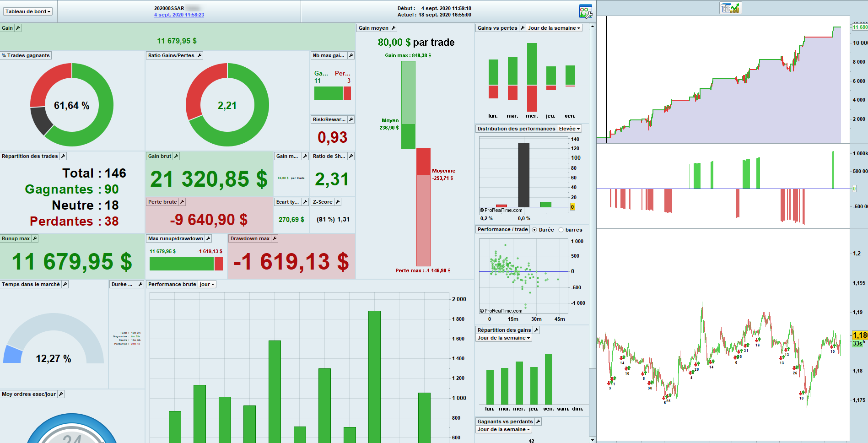Image resolution: width=868 pixels, height=443 pixels.
Task: Open the dashboard layout settings icon at top
Action: pos(585,11)
